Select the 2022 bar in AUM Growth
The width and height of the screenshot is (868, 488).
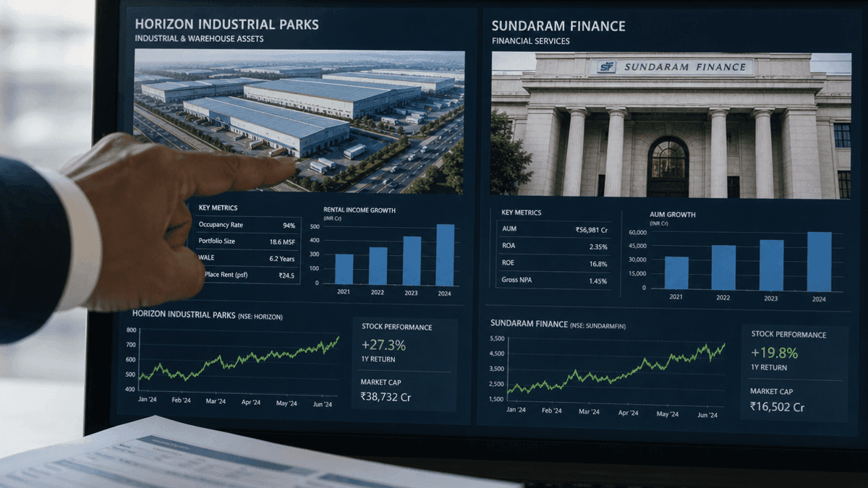pyautogui.click(x=723, y=267)
